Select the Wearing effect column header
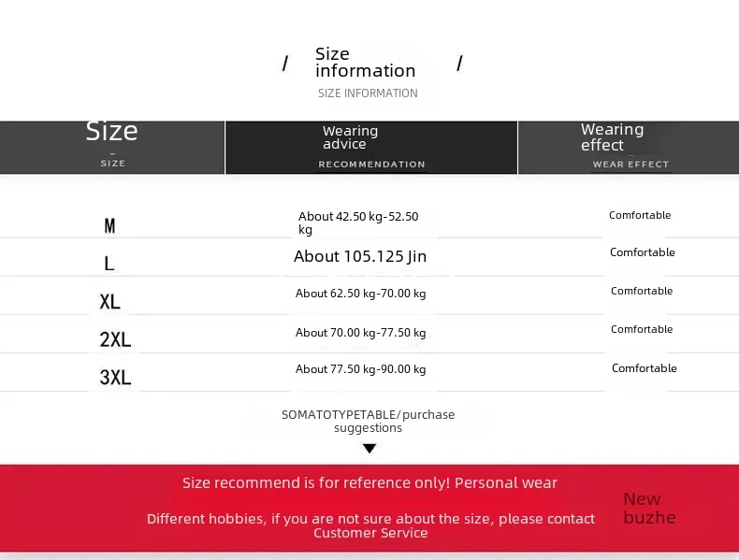Image resolution: width=739 pixels, height=560 pixels. (x=629, y=148)
